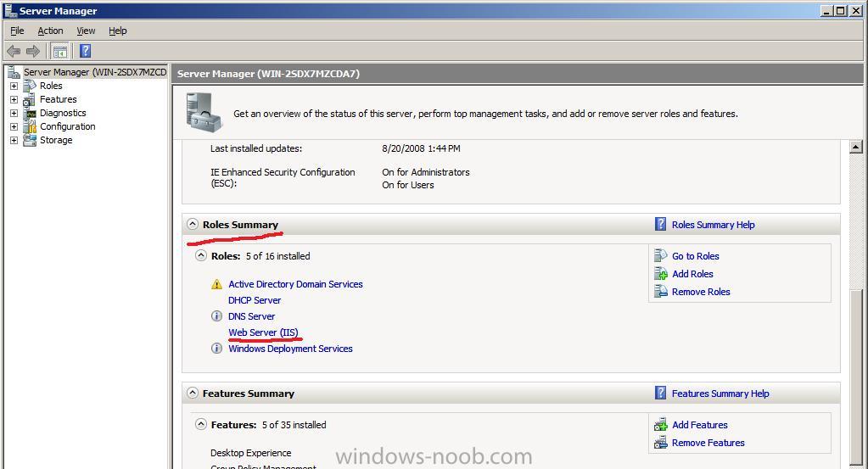The width and height of the screenshot is (868, 469).
Task: Open the Roles Summary Help link
Action: coord(713,225)
